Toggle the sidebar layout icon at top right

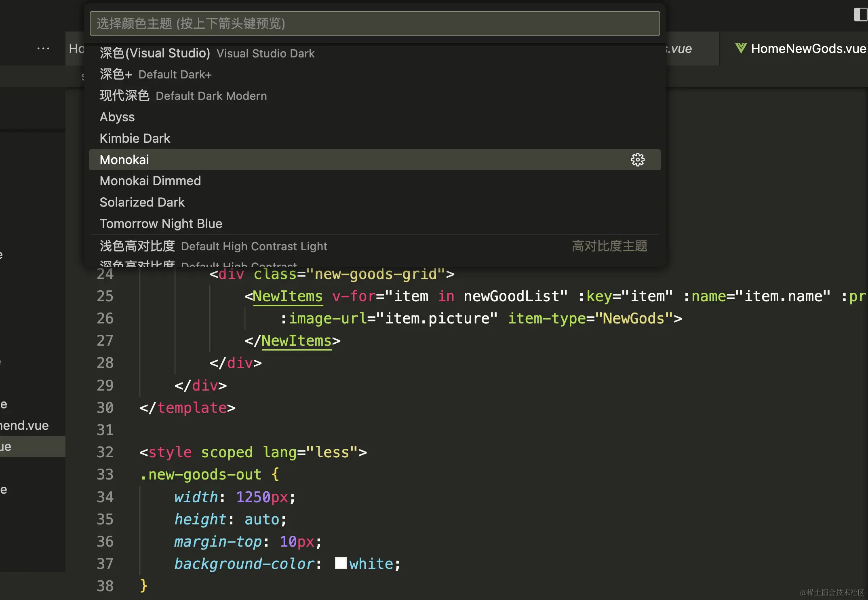pyautogui.click(x=860, y=15)
